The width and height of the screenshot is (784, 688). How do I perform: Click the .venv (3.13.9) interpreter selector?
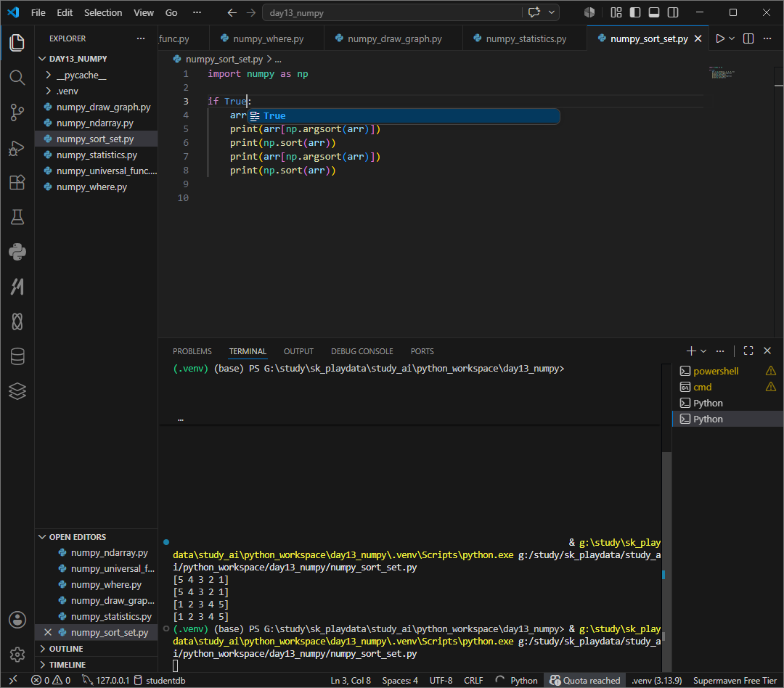(656, 681)
